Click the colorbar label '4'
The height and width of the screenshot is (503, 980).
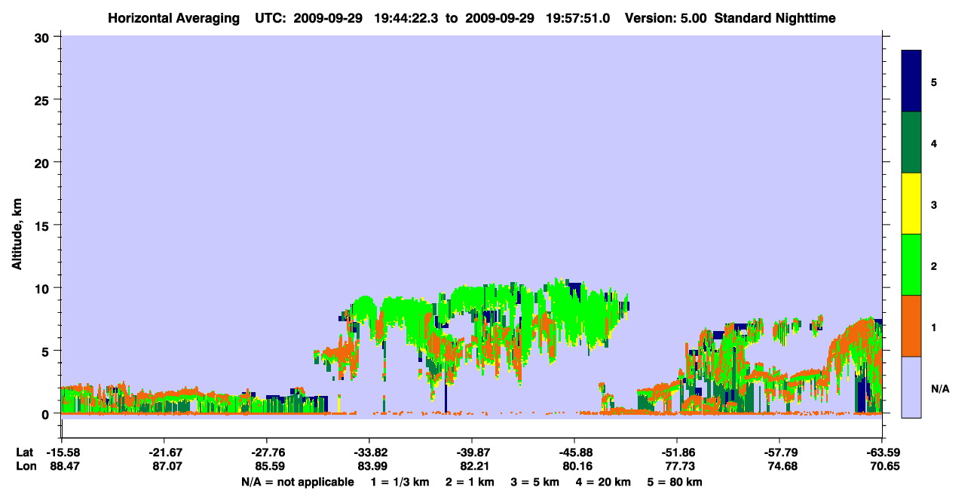(x=934, y=143)
